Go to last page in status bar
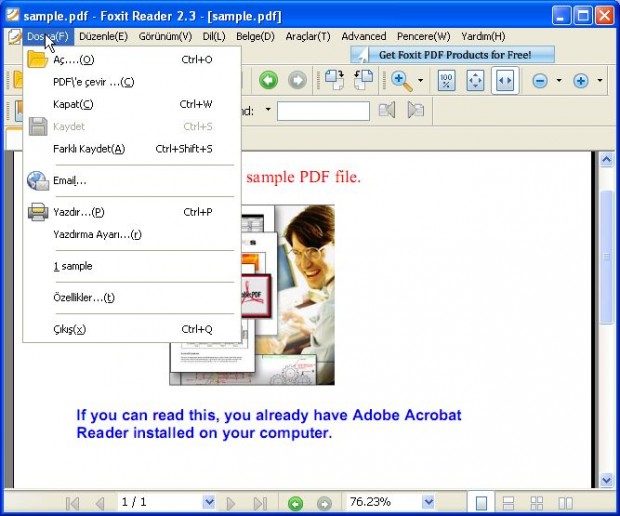This screenshot has width=620, height=516. tap(260, 503)
